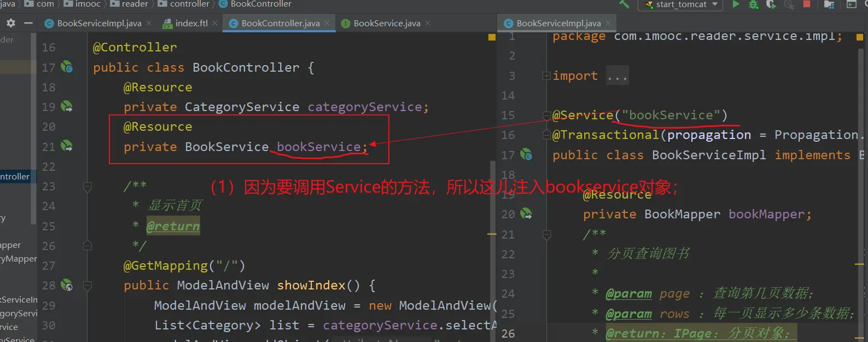The image size is (868, 342).
Task: Click 'BookServiceImpl' class name in right editor
Action: (x=709, y=155)
